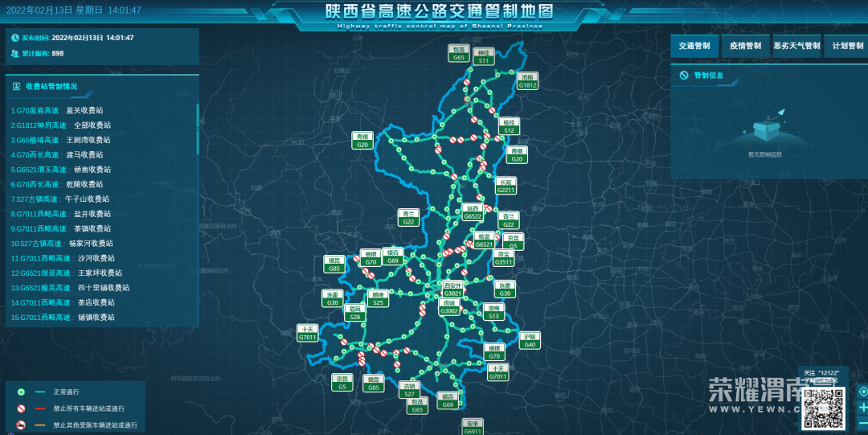Open the 长延 G2211 highway marker

point(506,186)
